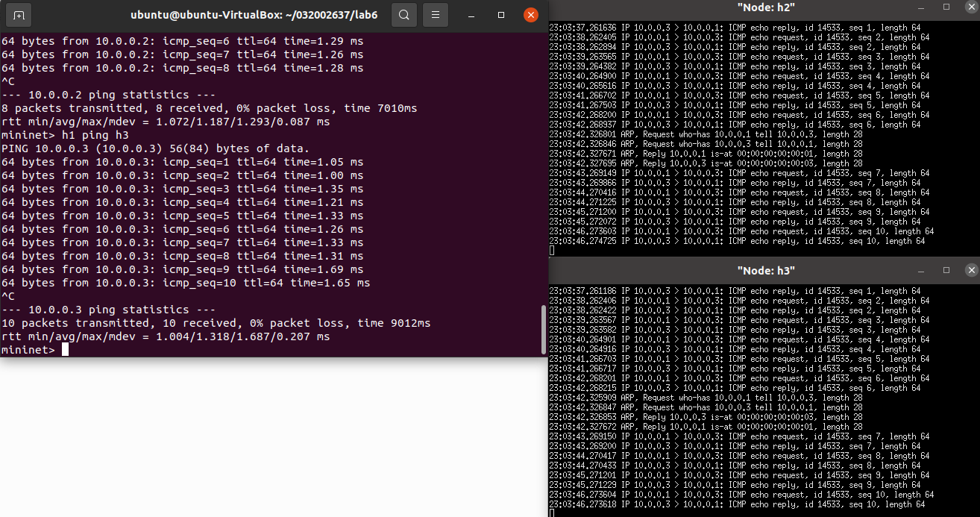Click h3 line starting "23:03:37.261186"
The height and width of the screenshot is (517, 980).
point(735,291)
